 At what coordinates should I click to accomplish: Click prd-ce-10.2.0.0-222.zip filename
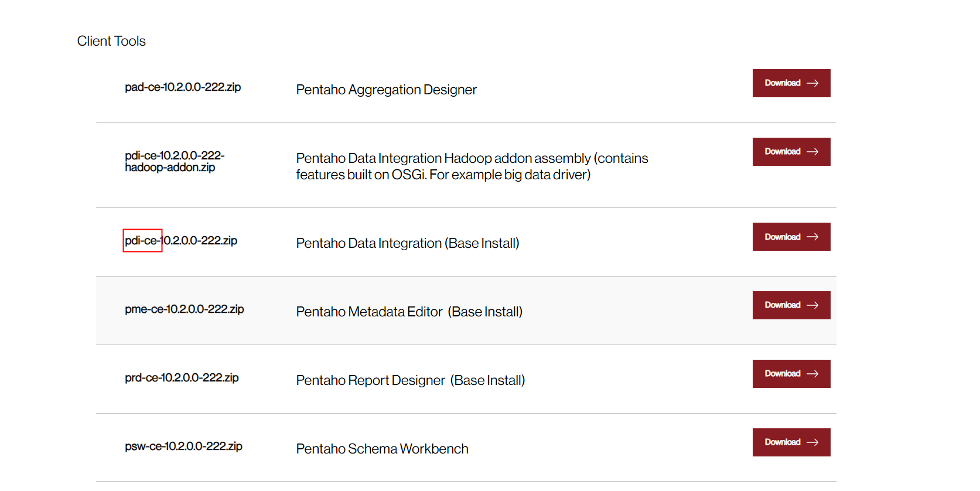[x=182, y=378]
